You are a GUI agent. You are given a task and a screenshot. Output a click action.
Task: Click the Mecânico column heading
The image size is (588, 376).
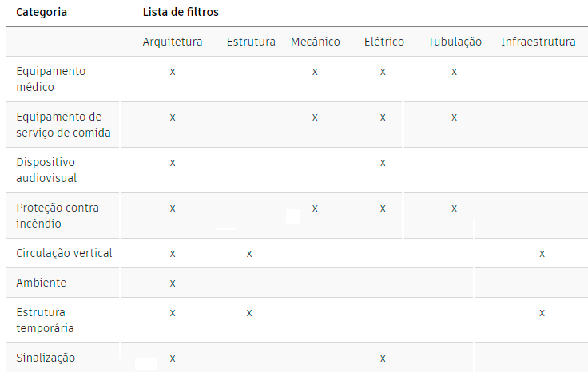click(316, 42)
